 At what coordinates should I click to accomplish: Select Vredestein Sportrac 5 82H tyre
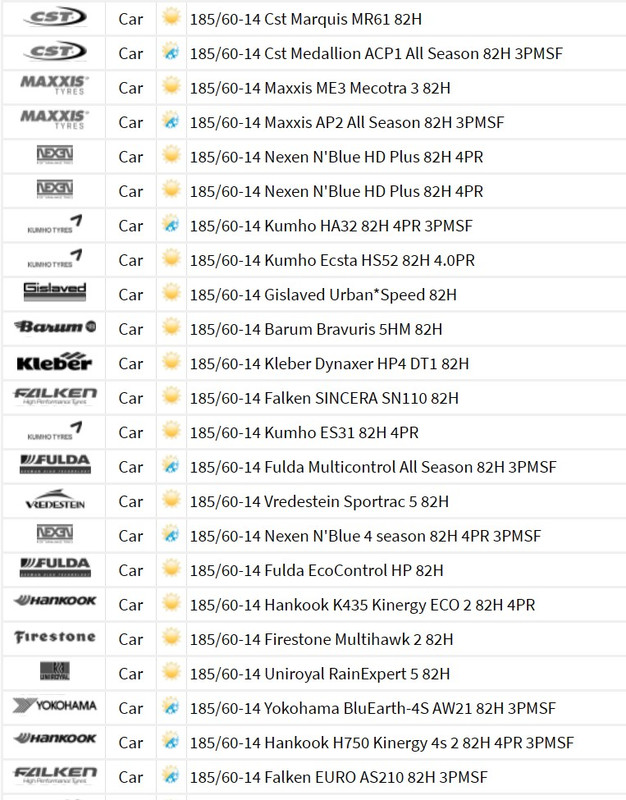click(x=319, y=502)
